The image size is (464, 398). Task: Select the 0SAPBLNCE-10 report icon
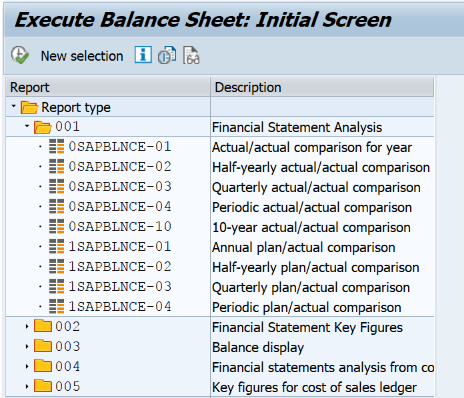(56, 227)
